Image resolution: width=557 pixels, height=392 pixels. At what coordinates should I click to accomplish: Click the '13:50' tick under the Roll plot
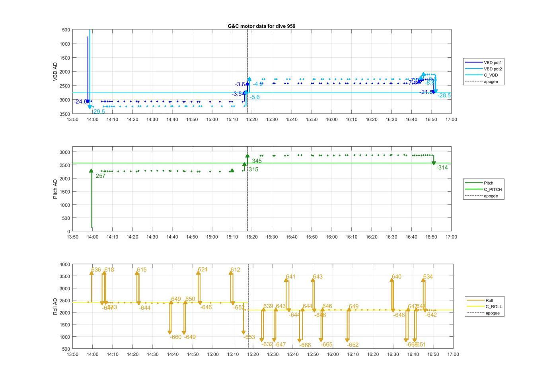pyautogui.click(x=73, y=354)
